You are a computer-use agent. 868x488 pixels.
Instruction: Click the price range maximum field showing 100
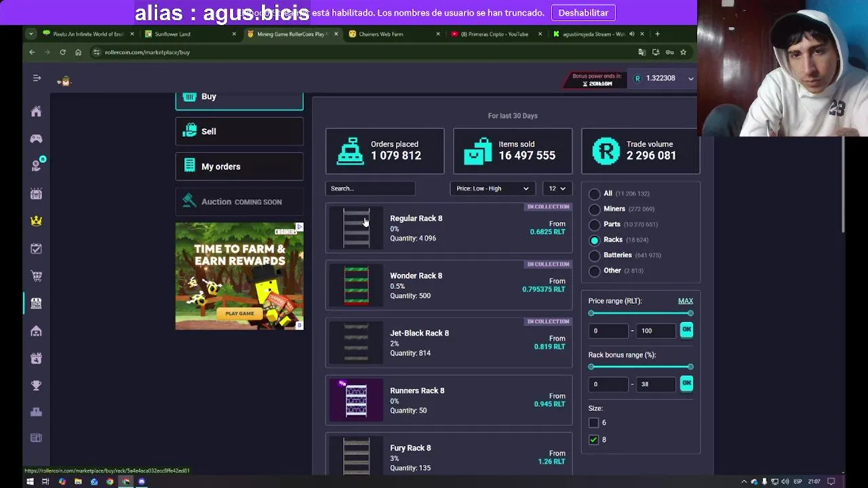[x=656, y=331]
